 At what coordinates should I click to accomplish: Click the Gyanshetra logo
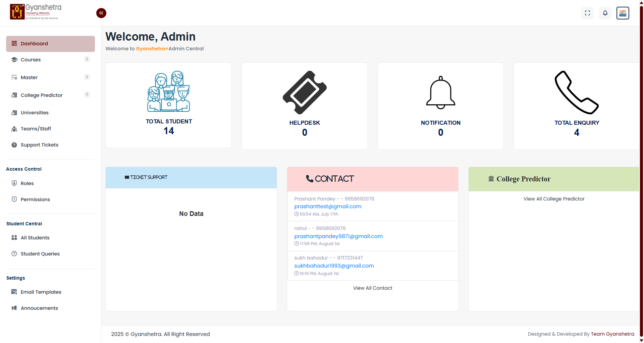(x=36, y=12)
